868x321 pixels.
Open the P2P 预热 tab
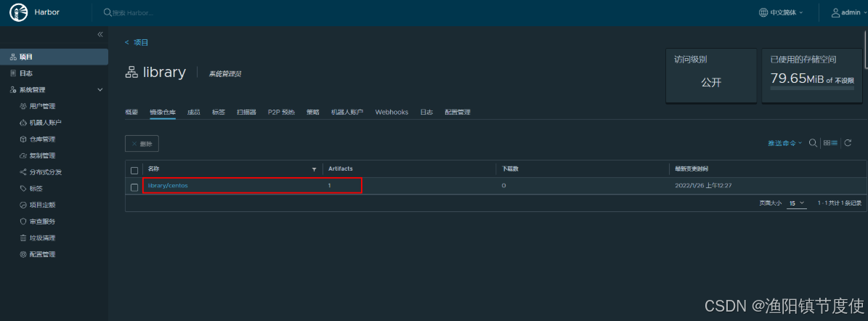click(x=281, y=112)
